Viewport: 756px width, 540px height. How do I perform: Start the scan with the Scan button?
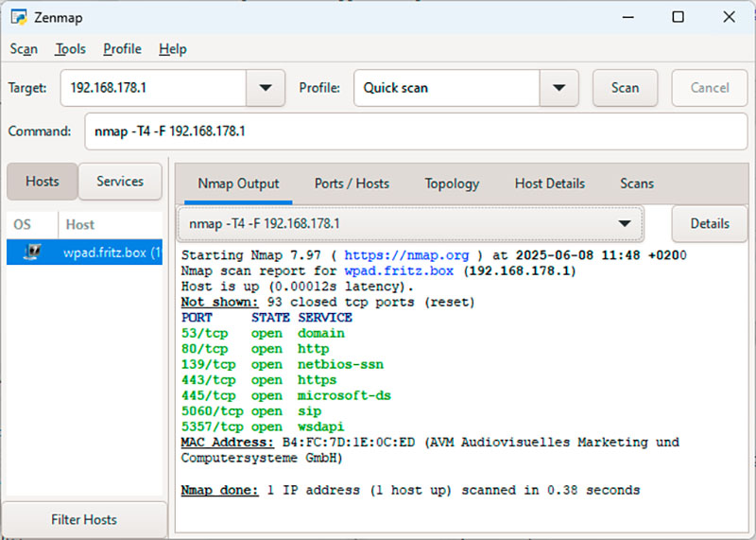(625, 88)
